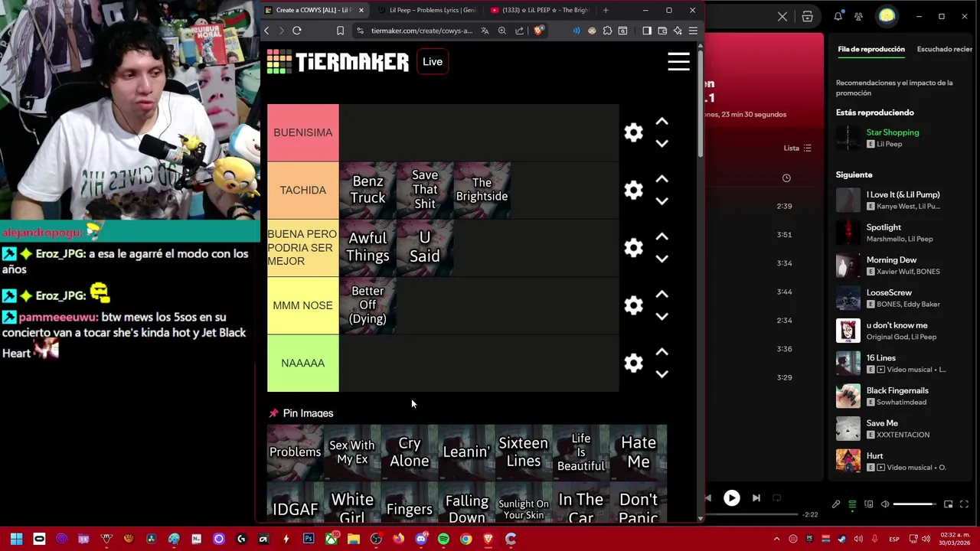The width and height of the screenshot is (980, 551).
Task: Switch to Escuchado recientemente tab in Spotify
Action: (x=945, y=49)
